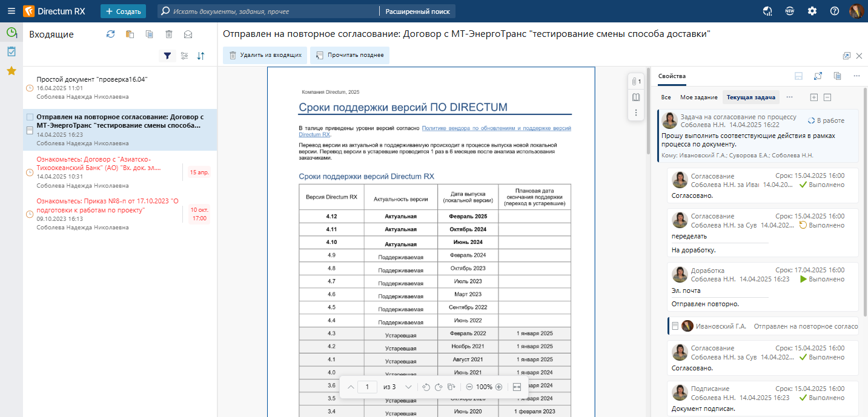Click the user avatar in header
This screenshot has width=868, height=417.
[x=856, y=11]
